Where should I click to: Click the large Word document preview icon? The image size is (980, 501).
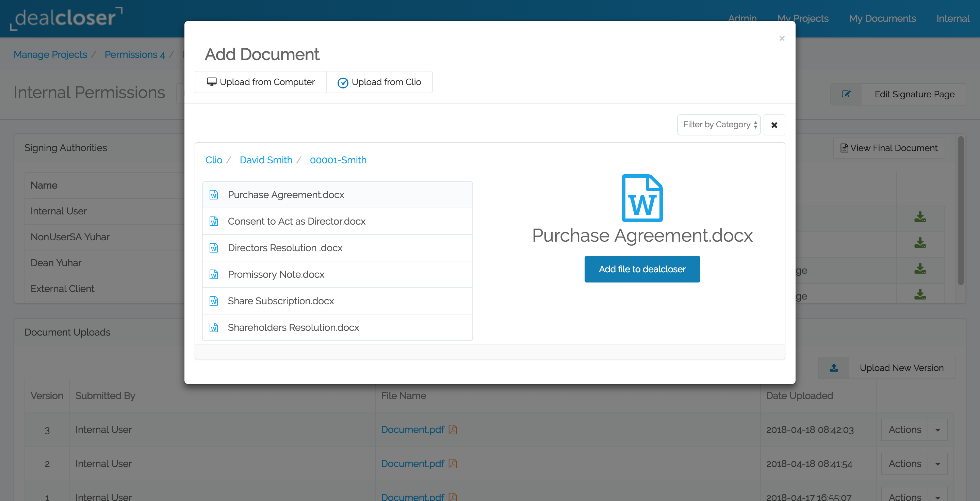[642, 198]
